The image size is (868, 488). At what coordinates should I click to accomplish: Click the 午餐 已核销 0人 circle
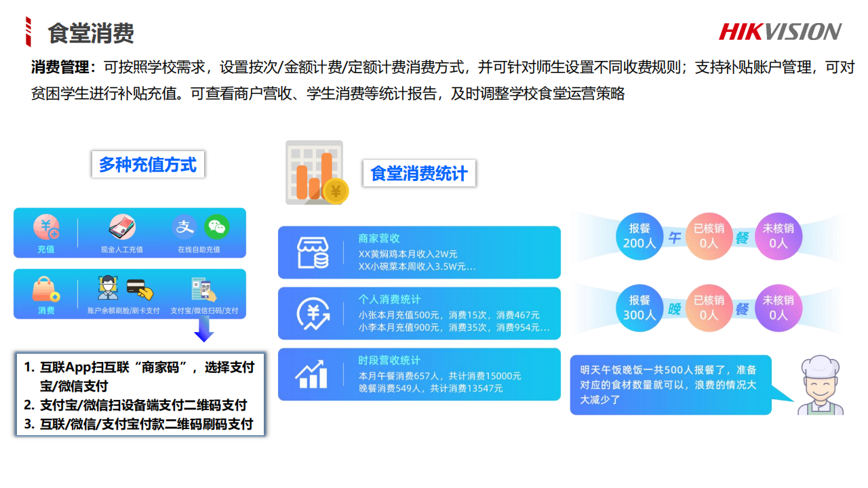click(709, 235)
